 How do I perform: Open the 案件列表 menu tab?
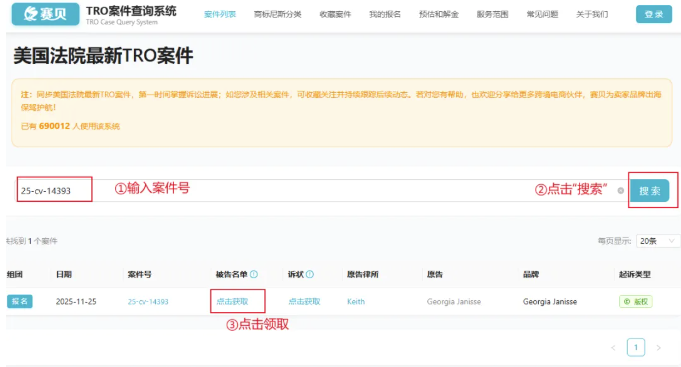(x=220, y=14)
